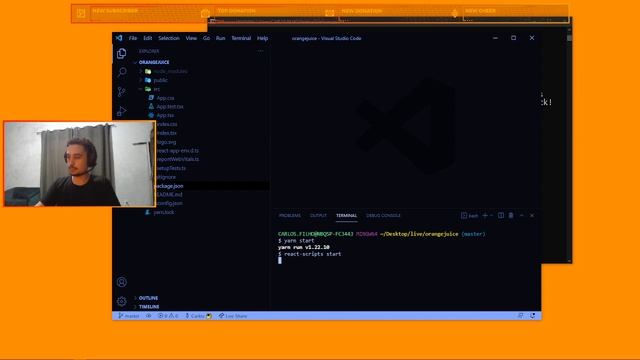The image size is (640, 360).
Task: Open yarn.lock in the file tree
Action: 163,212
